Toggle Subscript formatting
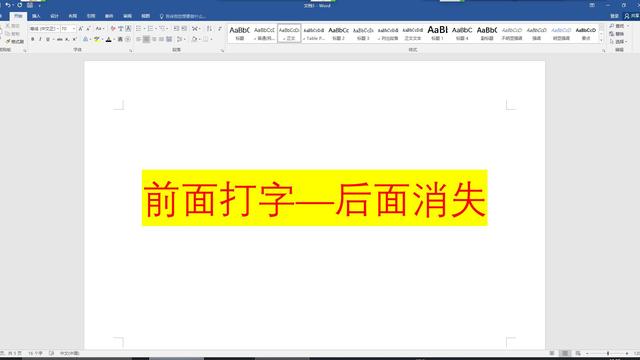Image resolution: width=640 pixels, height=360 pixels. [x=67, y=39]
